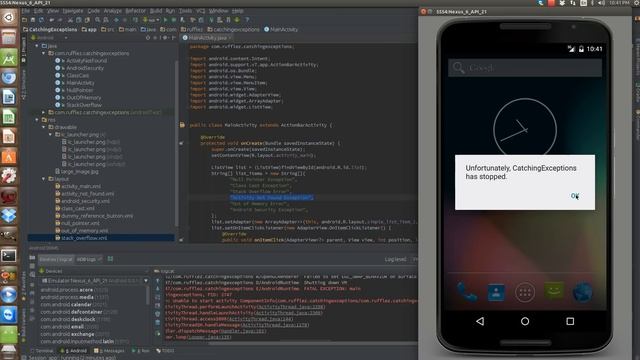Click the Help question mark toolbar icon

(x=247, y=20)
